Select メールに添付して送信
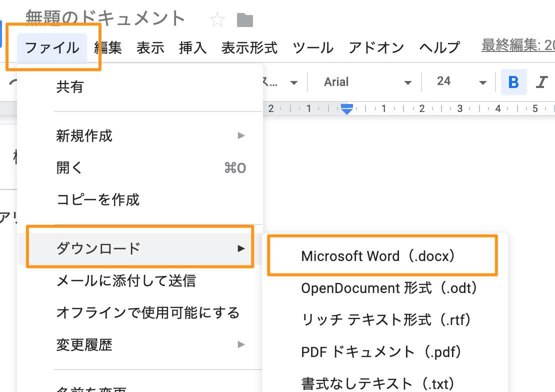This screenshot has height=392, width=555. (140, 281)
